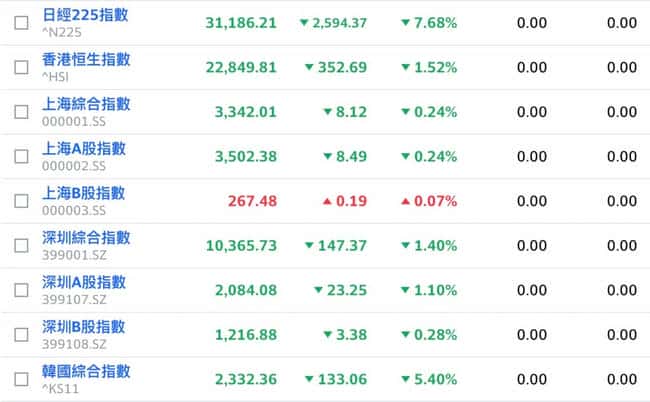View details for 上海A股指數
The height and width of the screenshot is (402, 650).
[x=84, y=149]
